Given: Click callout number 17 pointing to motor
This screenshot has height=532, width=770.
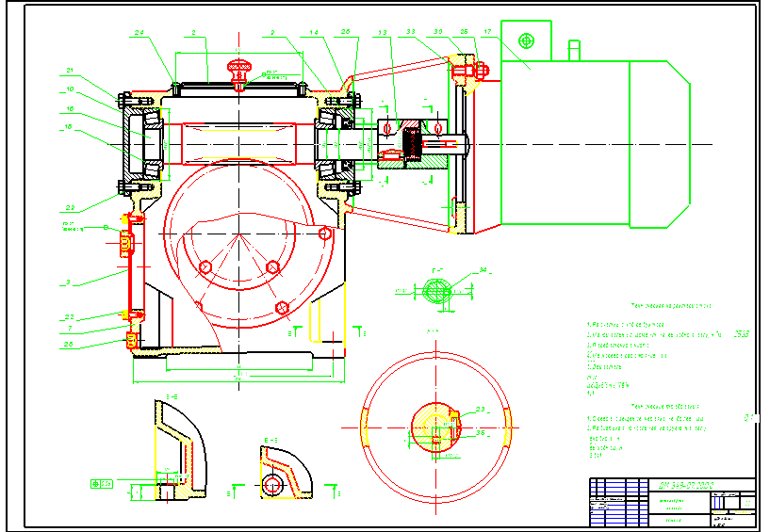Looking at the screenshot, I should (x=486, y=33).
